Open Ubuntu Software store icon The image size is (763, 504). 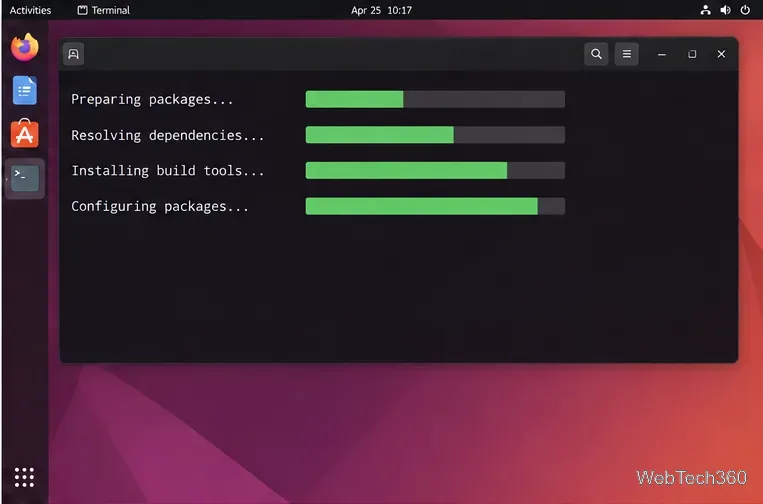[x=25, y=133]
